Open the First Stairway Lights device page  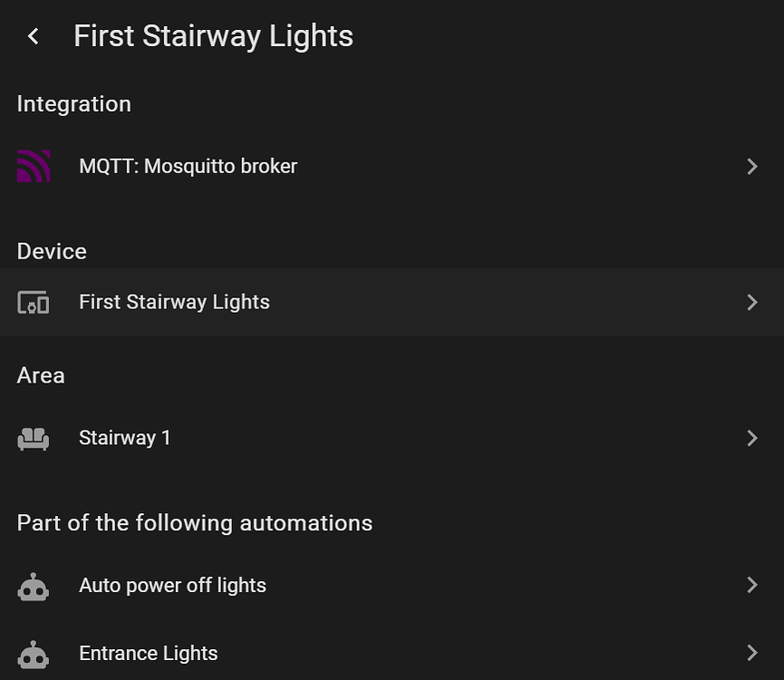click(x=174, y=302)
